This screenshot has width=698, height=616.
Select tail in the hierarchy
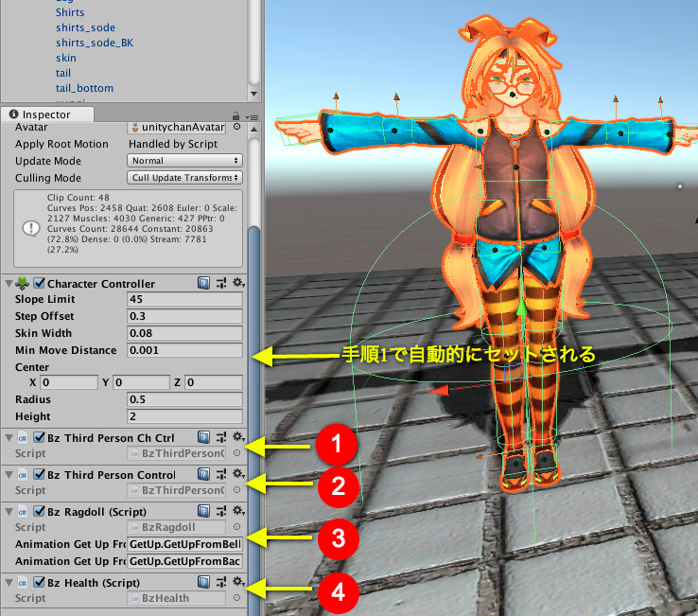click(63, 73)
